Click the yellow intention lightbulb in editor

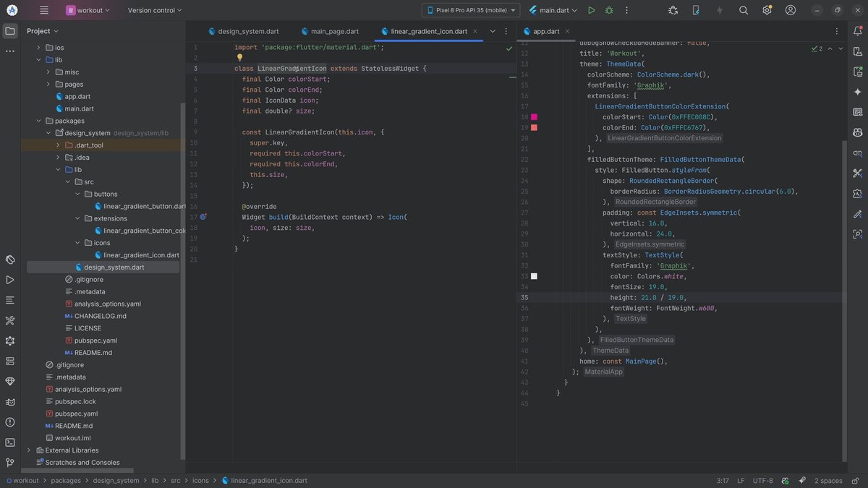(239, 58)
